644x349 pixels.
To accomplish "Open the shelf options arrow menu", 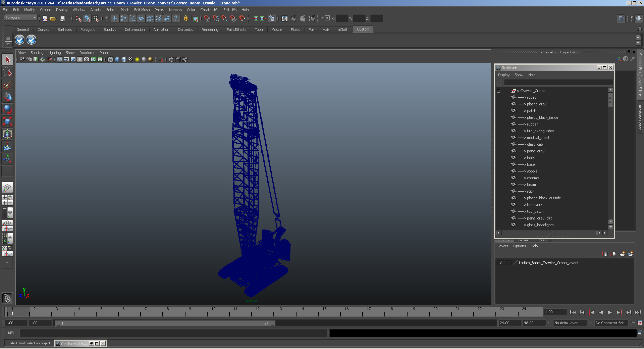I will click(x=8, y=44).
